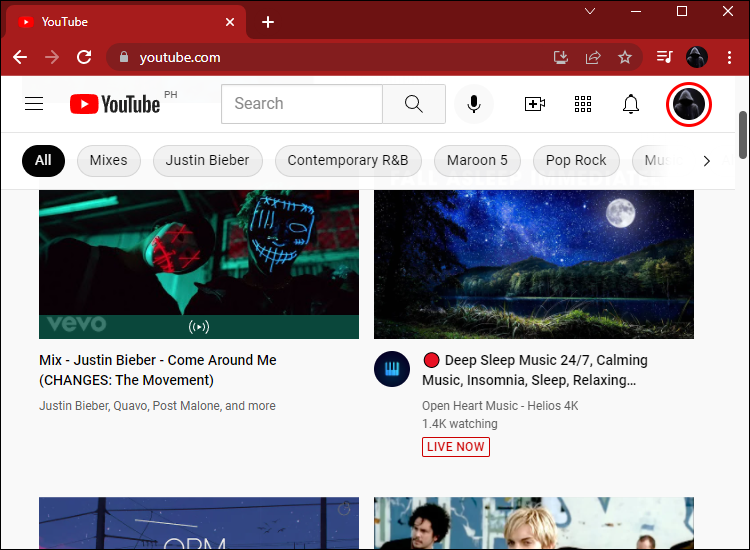Select the Pop Rock chip
This screenshot has height=550, width=750.
point(576,161)
